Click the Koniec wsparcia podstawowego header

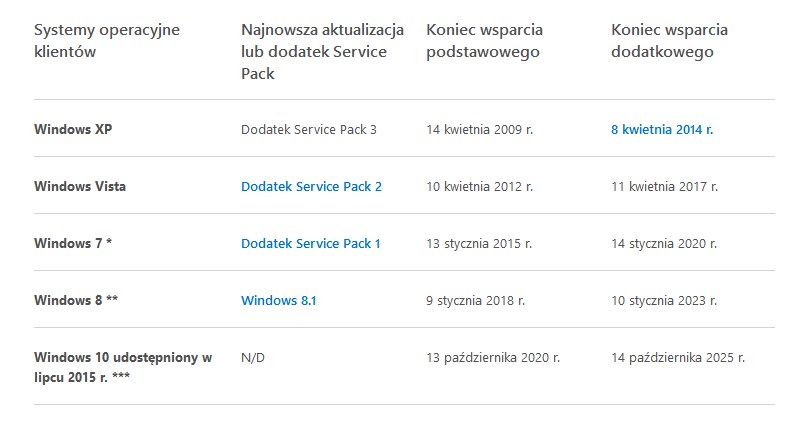tap(484, 41)
